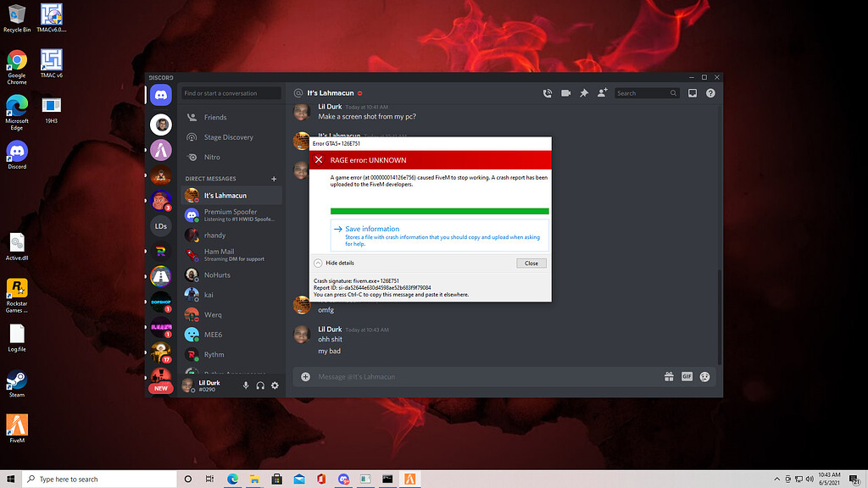The image size is (868, 488).
Task: Deafen audio in Discord
Action: [260, 385]
